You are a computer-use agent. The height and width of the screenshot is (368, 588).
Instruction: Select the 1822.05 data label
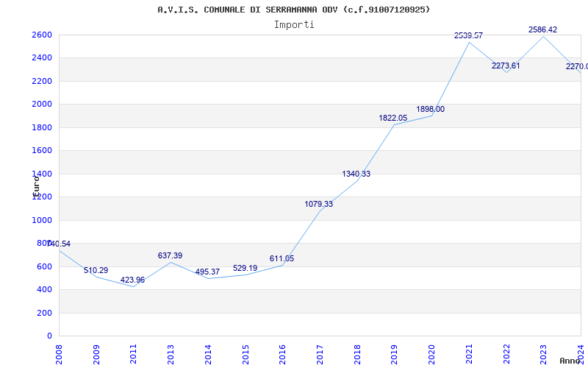click(393, 118)
